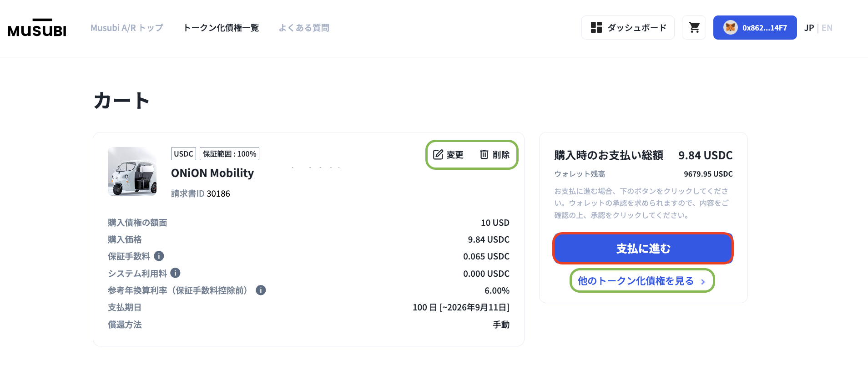Click the trash can delete icon
The image size is (868, 376).
click(484, 155)
